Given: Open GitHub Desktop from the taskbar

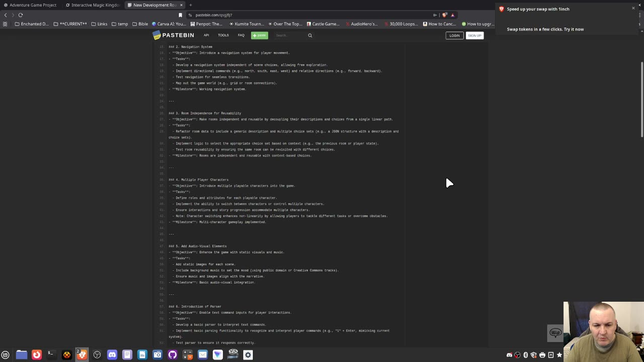Looking at the screenshot, I should tap(173, 355).
